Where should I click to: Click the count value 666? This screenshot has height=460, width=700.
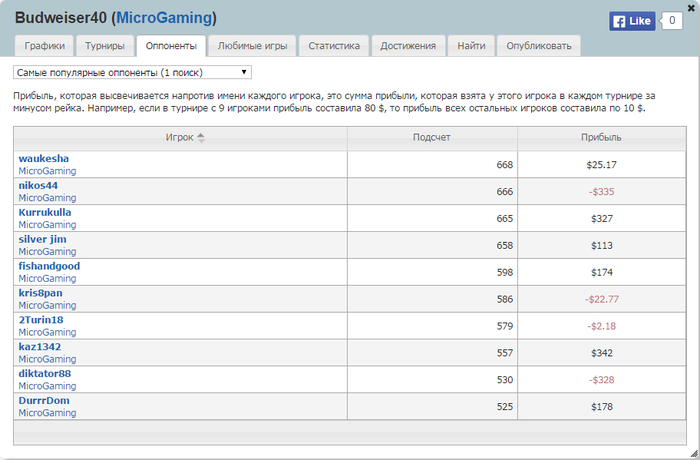tap(504, 192)
